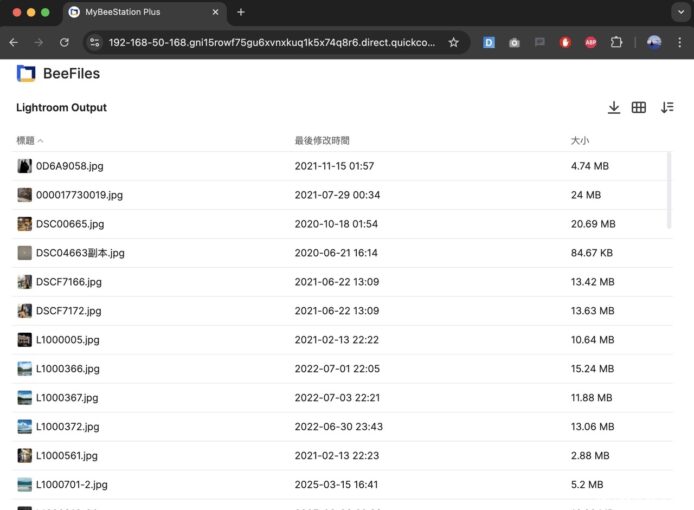694x510 pixels.
Task: Open the Chrome three-dot menu
Action: pyautogui.click(x=680, y=43)
